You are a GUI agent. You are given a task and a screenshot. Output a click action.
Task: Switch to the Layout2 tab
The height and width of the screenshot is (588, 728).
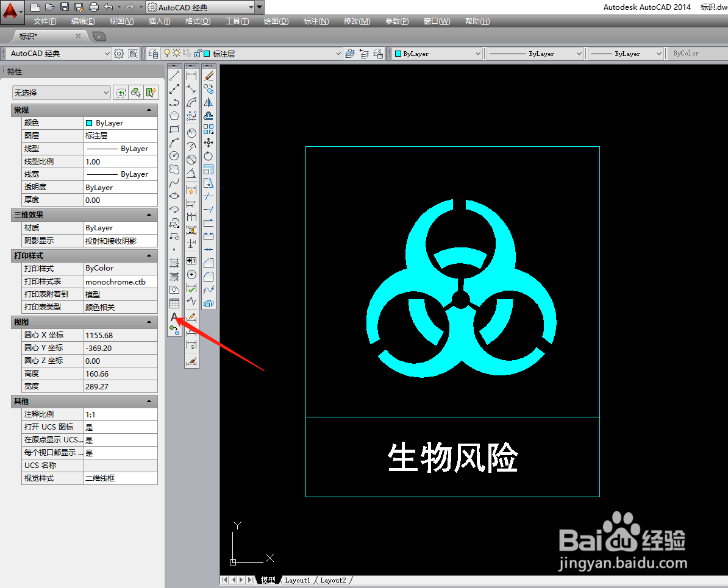pos(333,580)
